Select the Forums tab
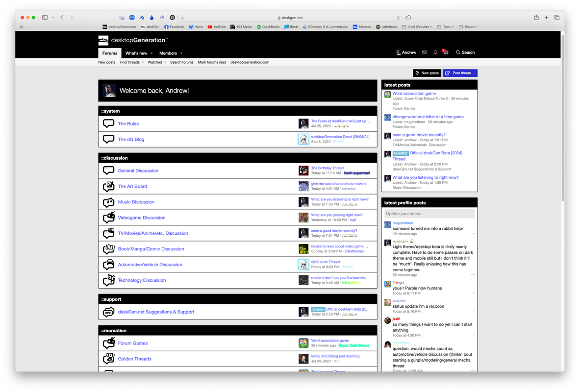Viewport: 580px width, 392px height. [110, 53]
